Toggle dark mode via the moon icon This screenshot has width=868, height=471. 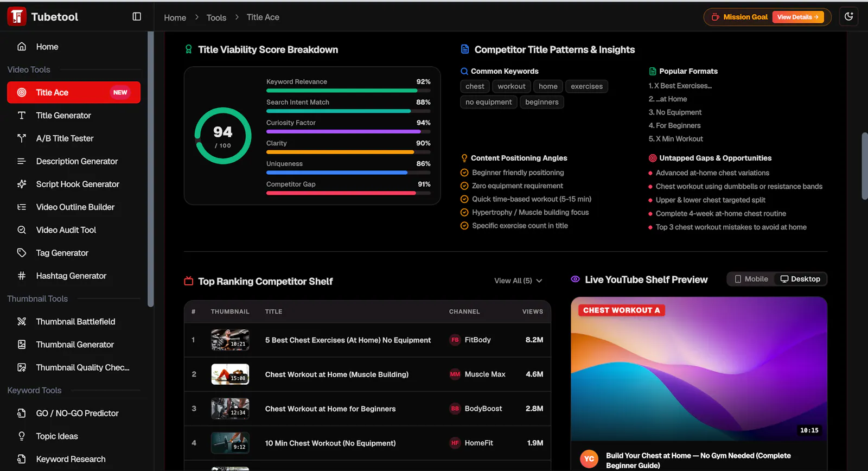(849, 17)
